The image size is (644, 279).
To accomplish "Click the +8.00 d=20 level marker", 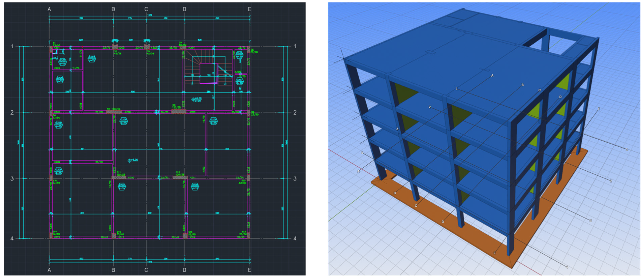I will click(196, 99).
